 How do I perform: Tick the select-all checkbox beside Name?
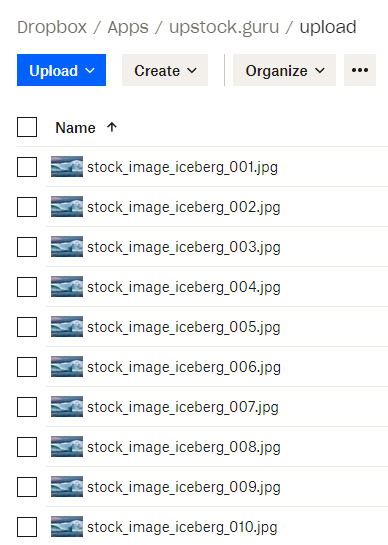(27, 127)
